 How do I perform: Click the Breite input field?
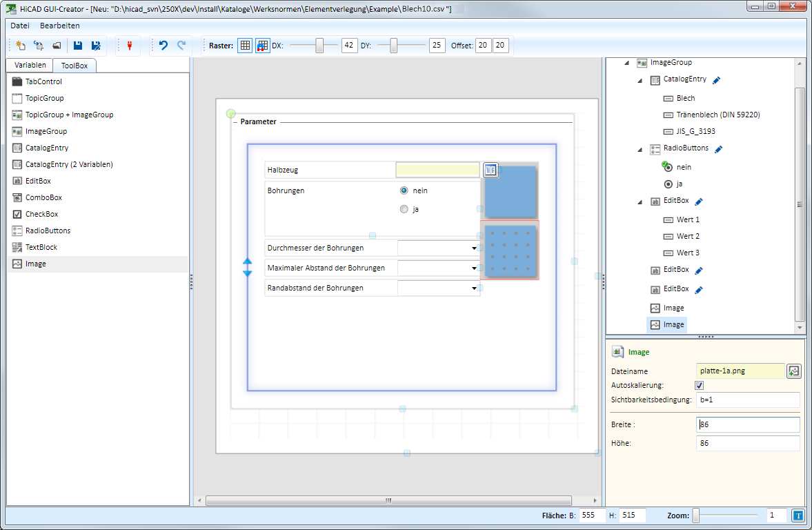point(748,424)
